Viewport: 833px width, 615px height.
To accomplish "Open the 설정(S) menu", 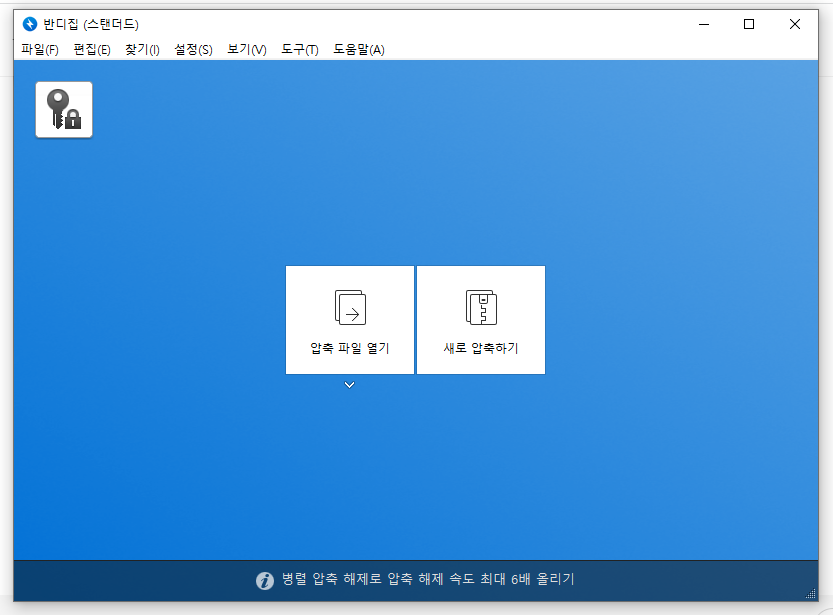I will [x=192, y=49].
